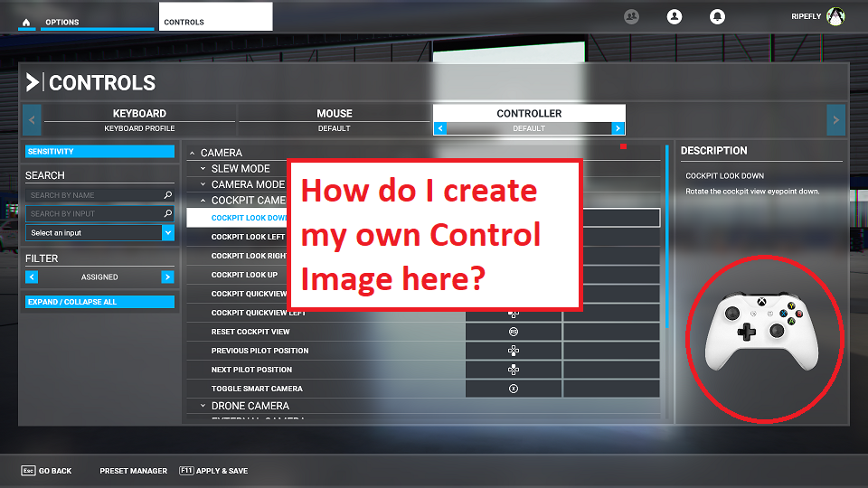Select the Controls tab at top
Screen dimensions: 868x488
215,16
